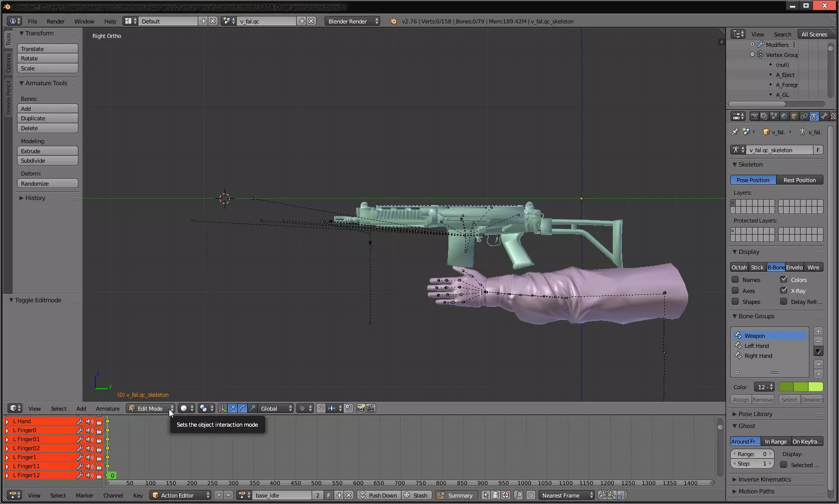Expand the Pose Library panel
The width and height of the screenshot is (839, 504).
[x=755, y=414]
